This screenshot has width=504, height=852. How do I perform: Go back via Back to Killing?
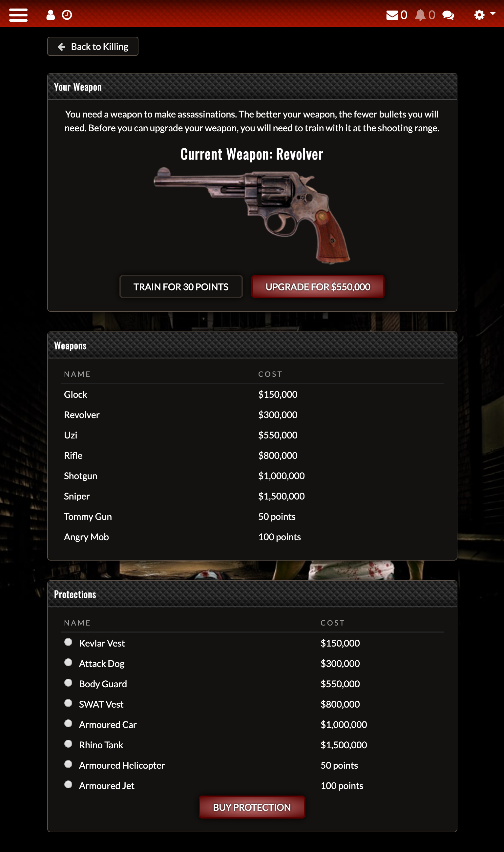click(93, 46)
